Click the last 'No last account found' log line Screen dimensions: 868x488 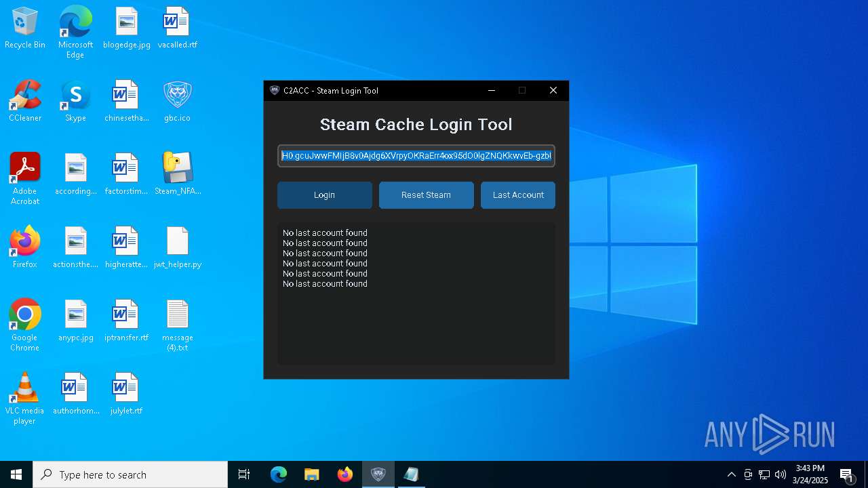325,284
